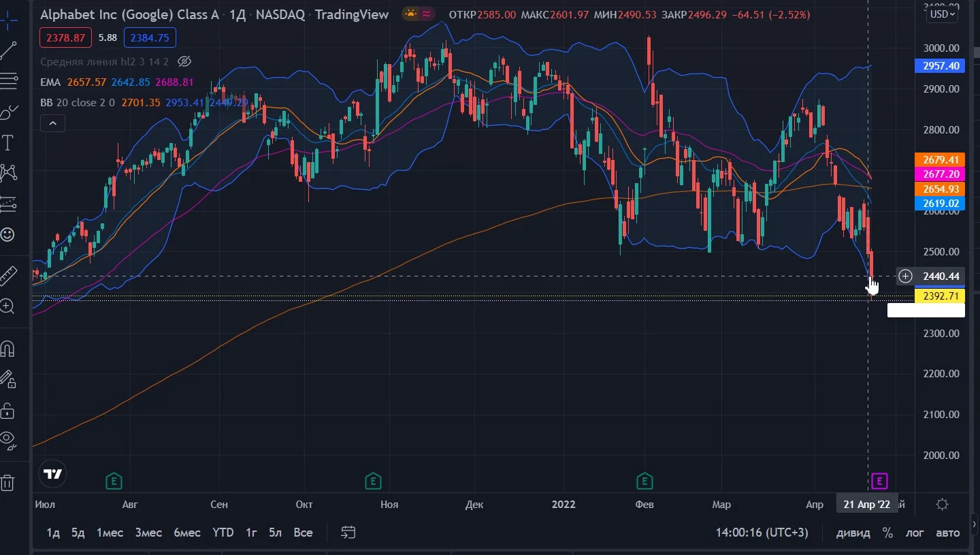Screen dimensions: 980x555
Task: Click the 2022 year label on time axis
Action: click(563, 505)
